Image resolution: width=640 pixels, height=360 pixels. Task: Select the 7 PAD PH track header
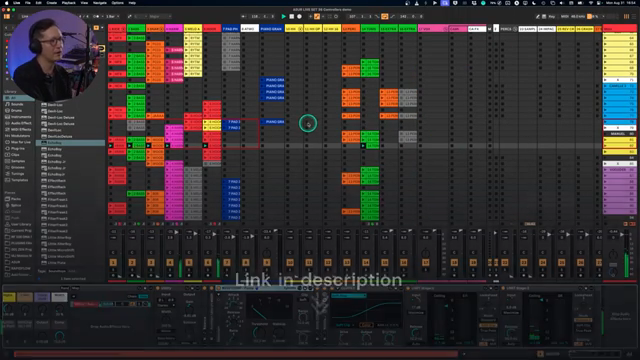click(231, 29)
